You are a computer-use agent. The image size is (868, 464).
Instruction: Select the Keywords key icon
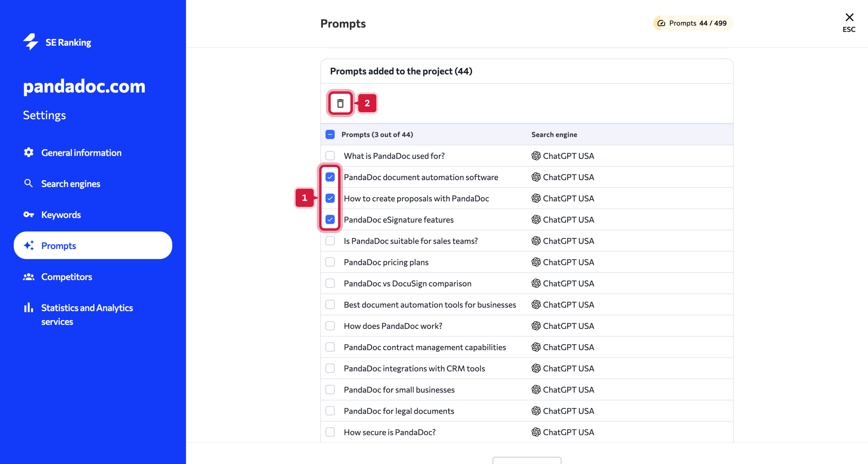click(29, 214)
